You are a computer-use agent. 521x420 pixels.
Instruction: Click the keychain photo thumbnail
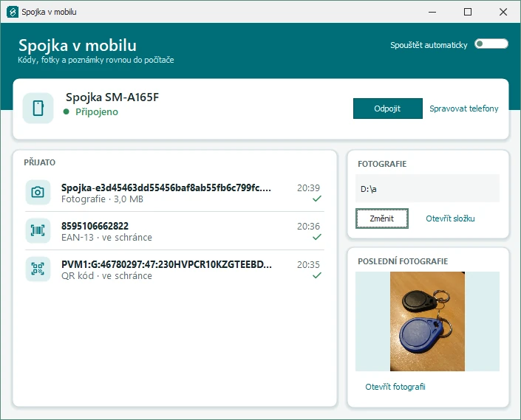(427, 321)
